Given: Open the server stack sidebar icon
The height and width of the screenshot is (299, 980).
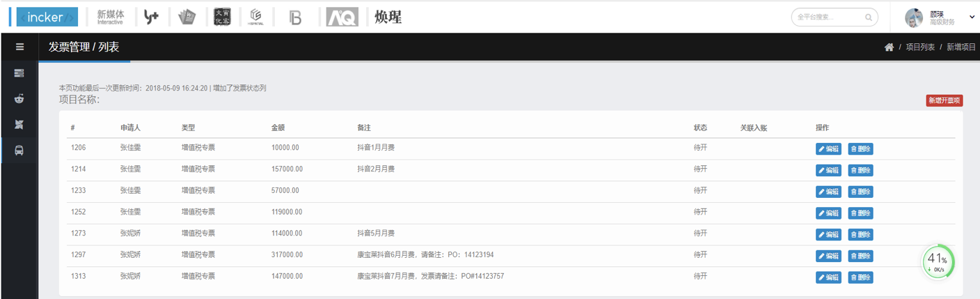Looking at the screenshot, I should point(19,72).
